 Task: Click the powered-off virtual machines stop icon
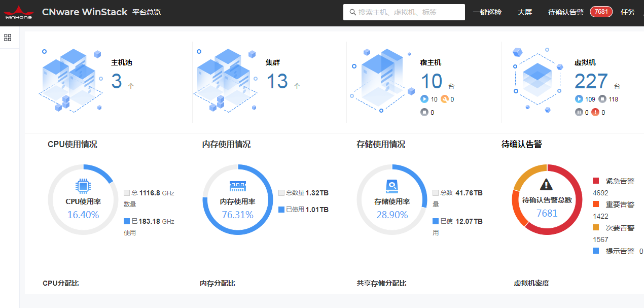click(602, 99)
